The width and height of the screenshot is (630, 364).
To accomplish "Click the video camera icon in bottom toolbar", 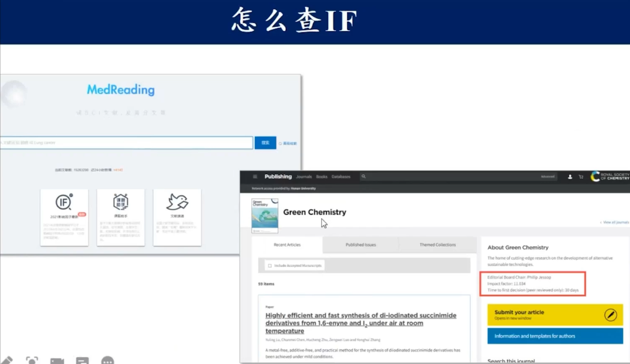I will (x=57, y=361).
